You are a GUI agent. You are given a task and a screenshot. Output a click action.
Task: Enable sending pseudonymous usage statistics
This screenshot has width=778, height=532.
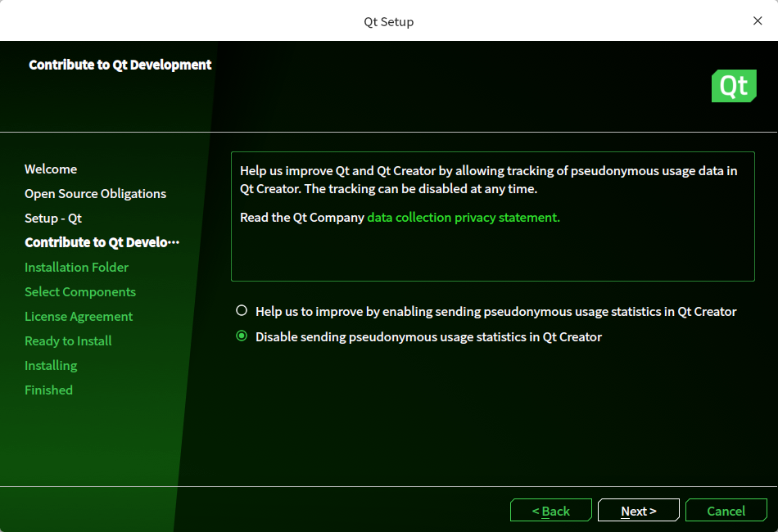tap(242, 310)
